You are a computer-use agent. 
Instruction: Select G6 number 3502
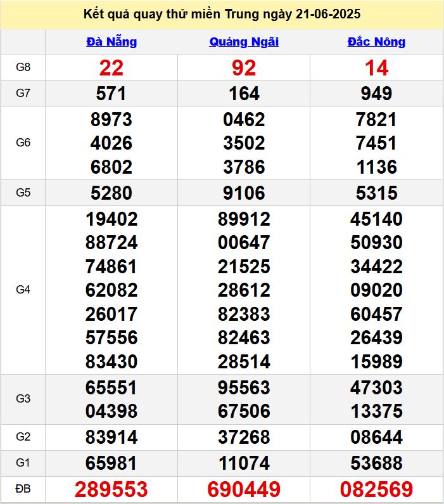(x=244, y=143)
